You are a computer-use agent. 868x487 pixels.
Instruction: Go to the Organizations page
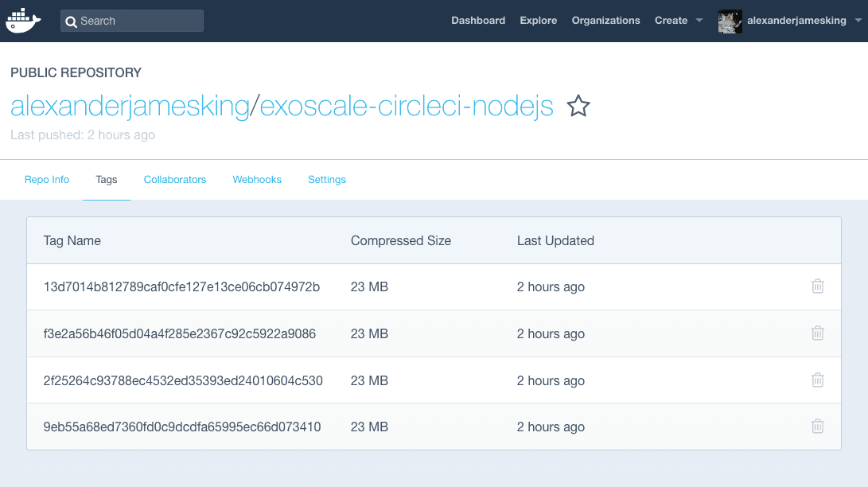[x=605, y=20]
